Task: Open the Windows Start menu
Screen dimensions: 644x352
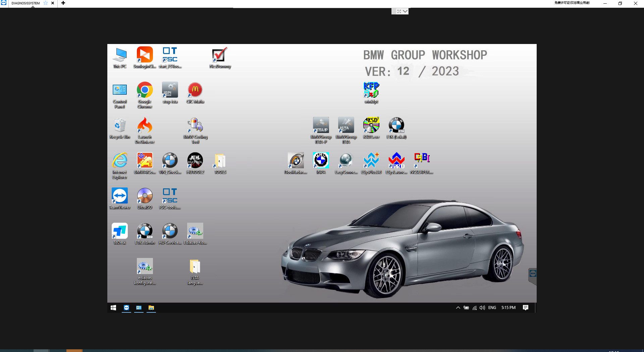Action: pyautogui.click(x=113, y=308)
